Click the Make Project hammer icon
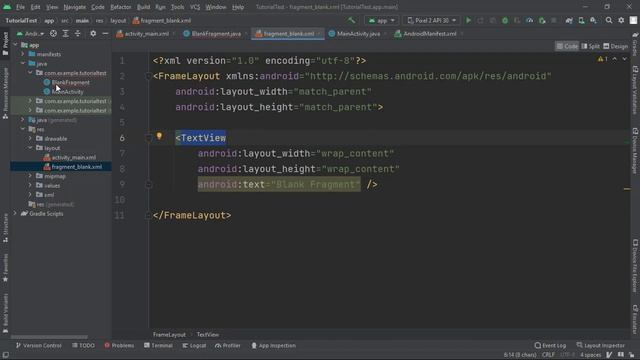The height and width of the screenshot is (360, 640). coord(351,20)
